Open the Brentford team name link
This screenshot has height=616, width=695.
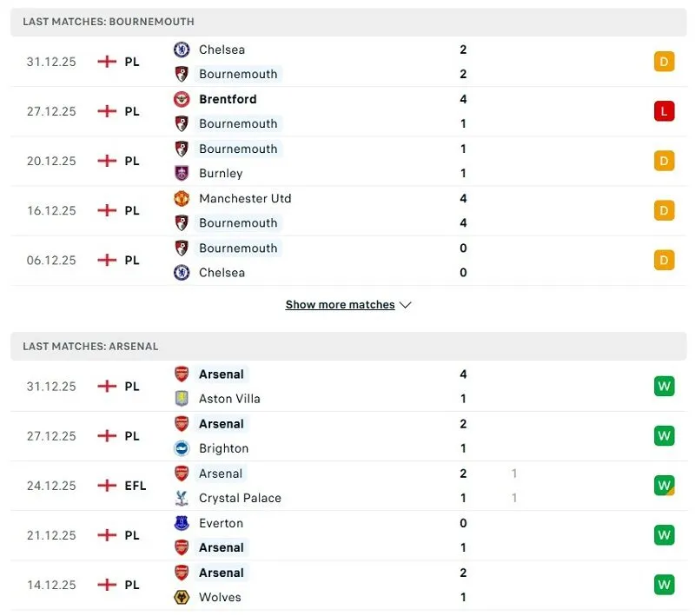tap(228, 99)
